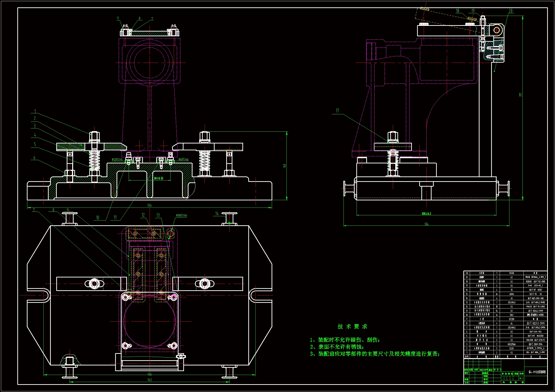Select the 1:1 scale cell
This screenshot has height=392, width=555.
pos(521,378)
